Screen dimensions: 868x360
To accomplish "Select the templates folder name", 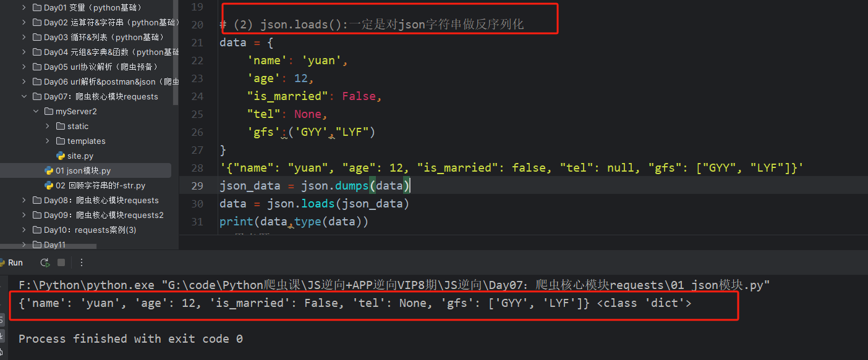I will point(87,141).
